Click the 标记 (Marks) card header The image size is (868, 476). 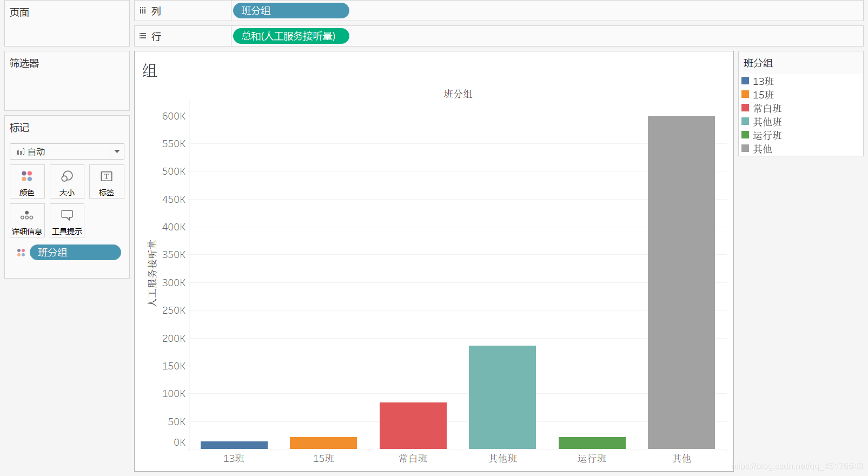[19, 128]
